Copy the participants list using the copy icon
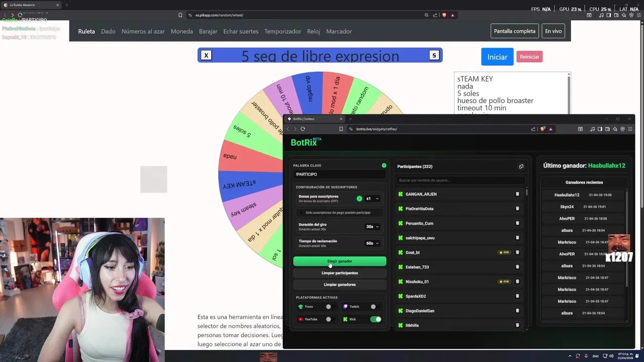This screenshot has width=644, height=362. pyautogui.click(x=521, y=166)
